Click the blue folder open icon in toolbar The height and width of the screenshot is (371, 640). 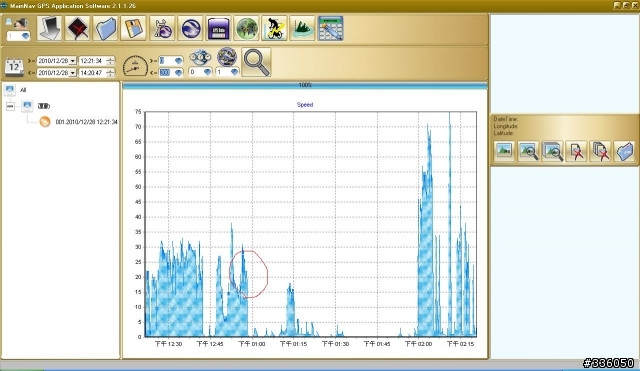(x=105, y=28)
